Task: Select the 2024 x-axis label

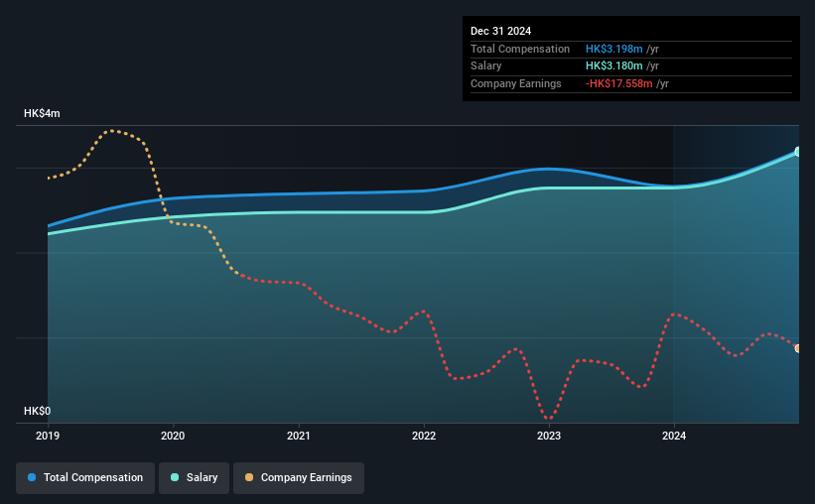Action: click(x=674, y=436)
